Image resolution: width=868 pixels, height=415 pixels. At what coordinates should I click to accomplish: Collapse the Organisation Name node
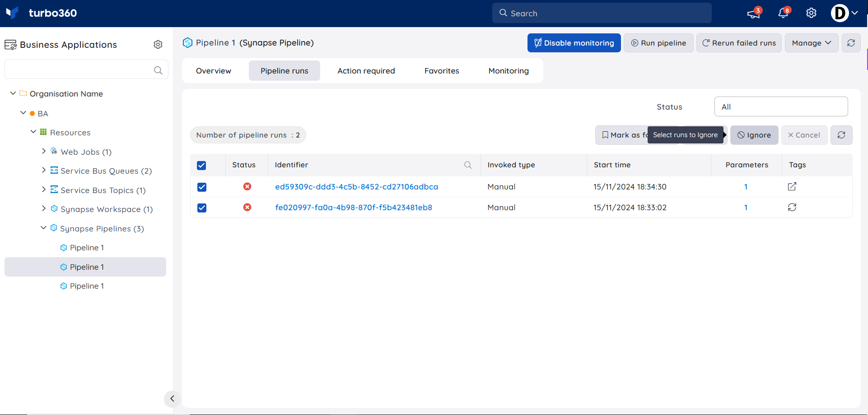pos(13,93)
